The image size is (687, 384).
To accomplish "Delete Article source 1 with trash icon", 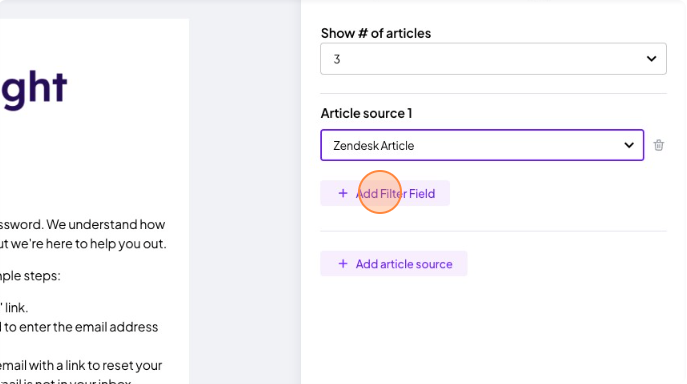I will click(x=659, y=145).
